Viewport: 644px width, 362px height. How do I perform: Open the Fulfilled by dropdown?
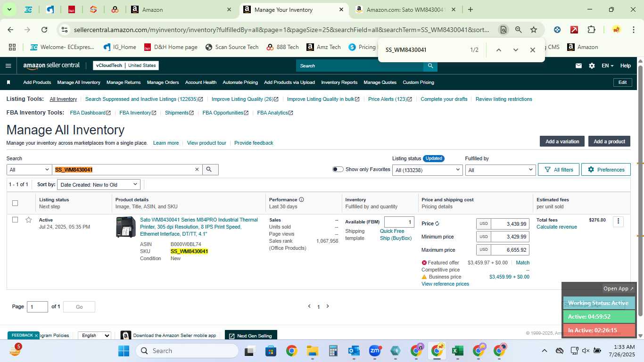tap(500, 170)
